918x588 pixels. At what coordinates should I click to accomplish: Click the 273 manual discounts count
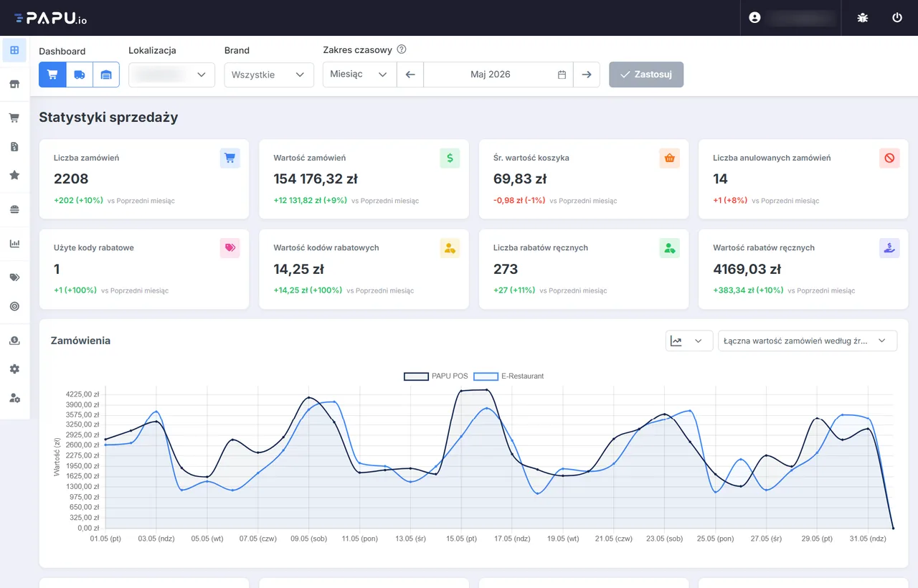point(506,270)
